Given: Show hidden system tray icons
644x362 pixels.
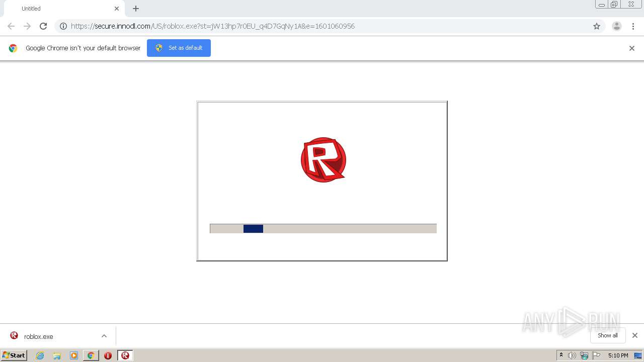Looking at the screenshot, I should point(561,355).
